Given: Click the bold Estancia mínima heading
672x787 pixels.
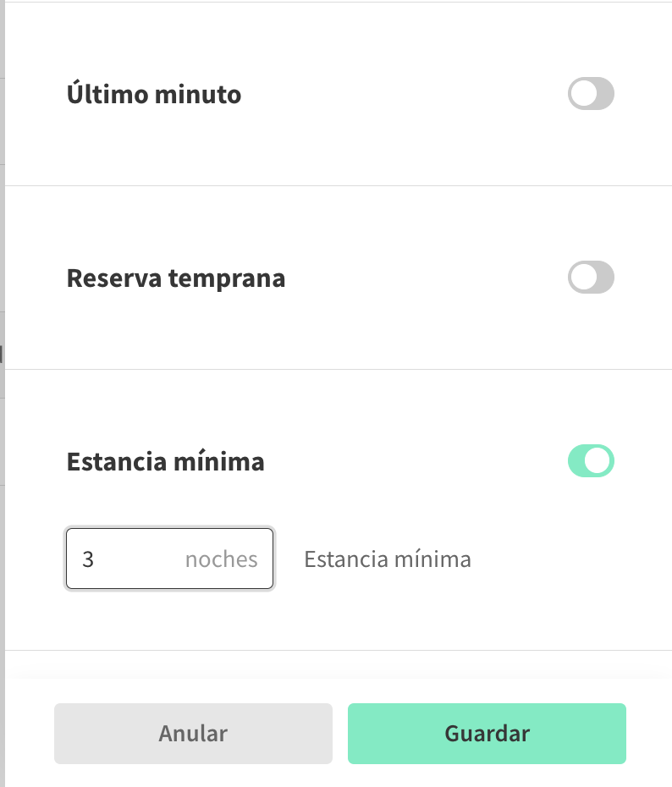Looking at the screenshot, I should [x=165, y=462].
